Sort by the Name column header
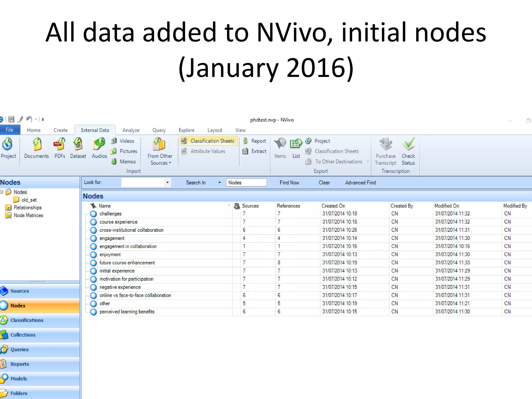The width and height of the screenshot is (532, 399). tap(165, 206)
